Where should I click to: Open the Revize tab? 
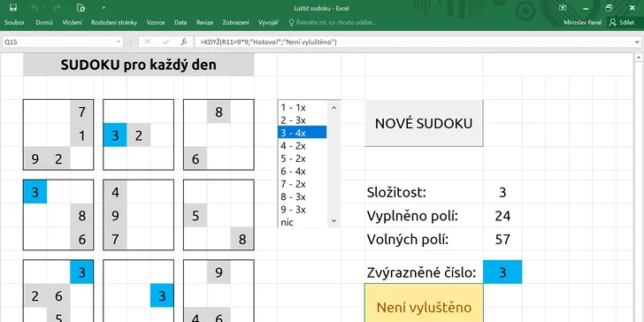tap(204, 23)
